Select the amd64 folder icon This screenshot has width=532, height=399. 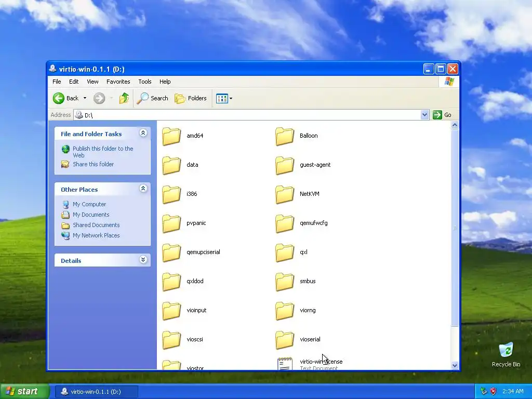pos(171,136)
